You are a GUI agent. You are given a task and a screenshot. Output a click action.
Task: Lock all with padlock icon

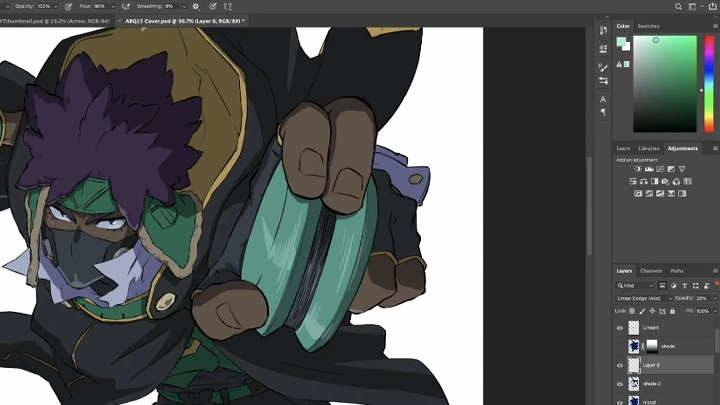672,311
